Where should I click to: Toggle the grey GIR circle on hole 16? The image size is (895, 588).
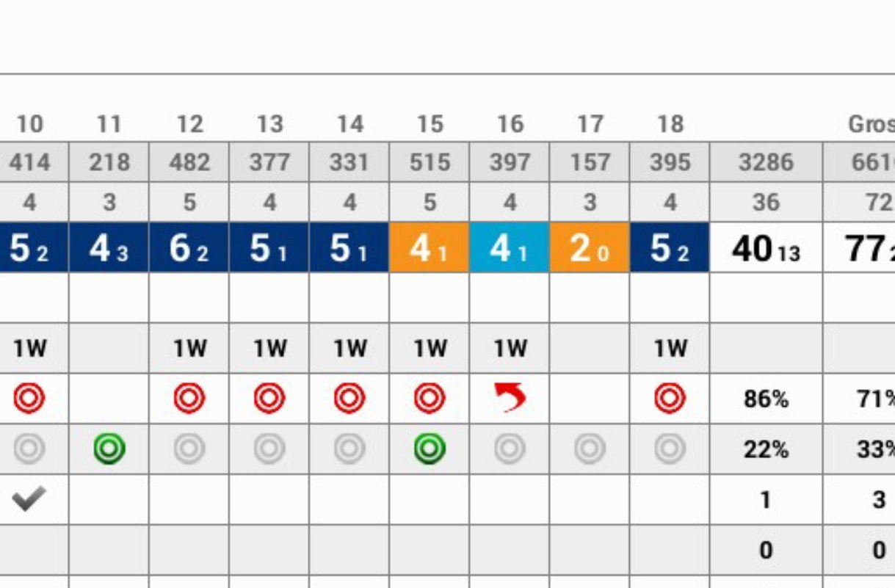coord(510,449)
